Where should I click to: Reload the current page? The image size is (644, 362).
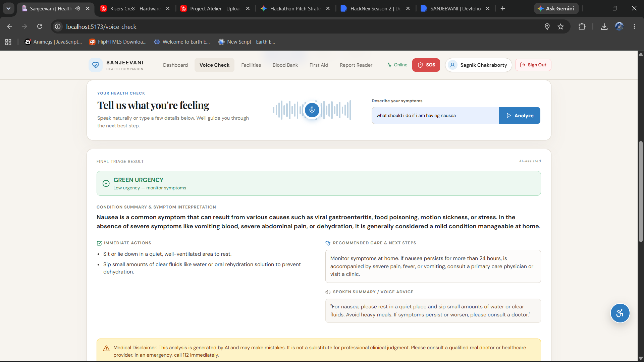tap(40, 26)
